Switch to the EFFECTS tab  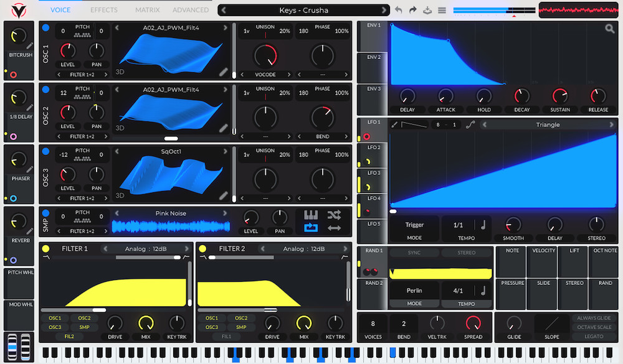pos(103,10)
